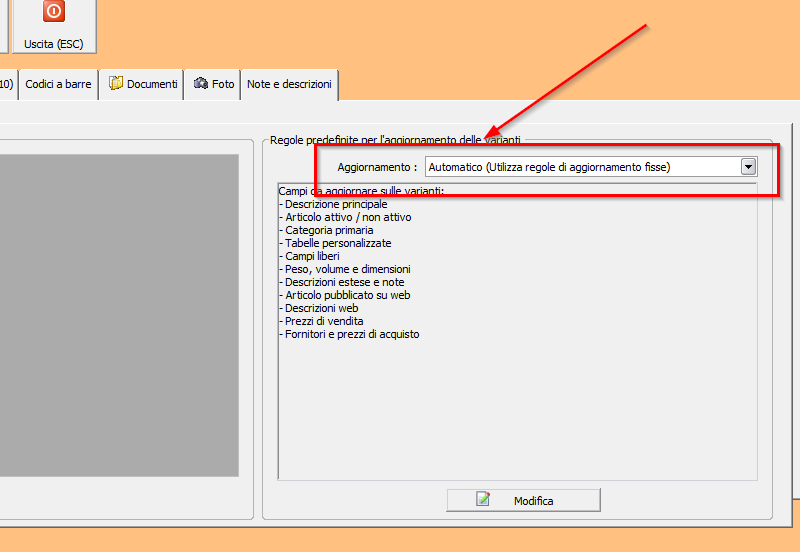Click the grey photo preview area
Viewport: 800px width, 552px height.
119,316
